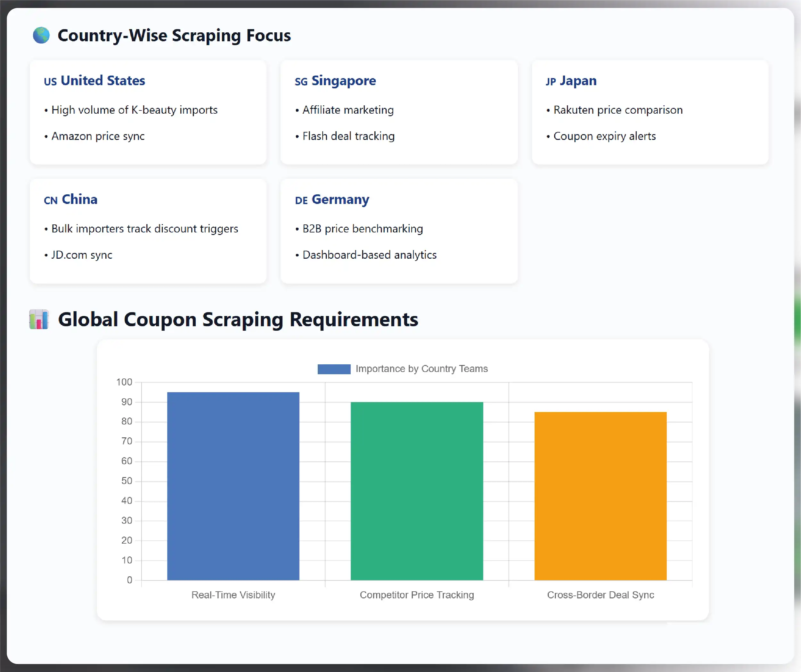Click the SG flag code icon
The image size is (801, 672).
(301, 82)
